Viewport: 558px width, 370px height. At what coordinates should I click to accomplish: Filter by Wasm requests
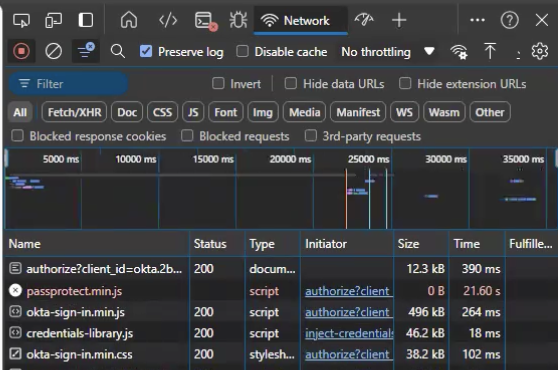(444, 112)
